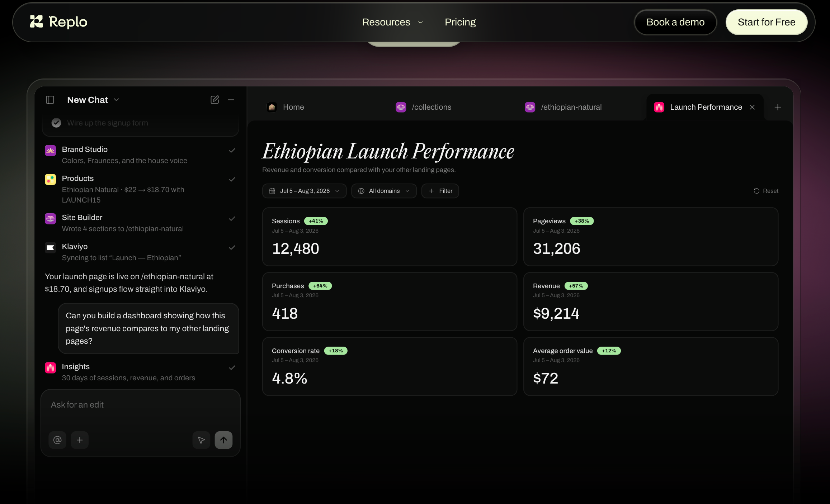The image size is (830, 504).
Task: Click the Site Builder globe icon
Action: 50,219
